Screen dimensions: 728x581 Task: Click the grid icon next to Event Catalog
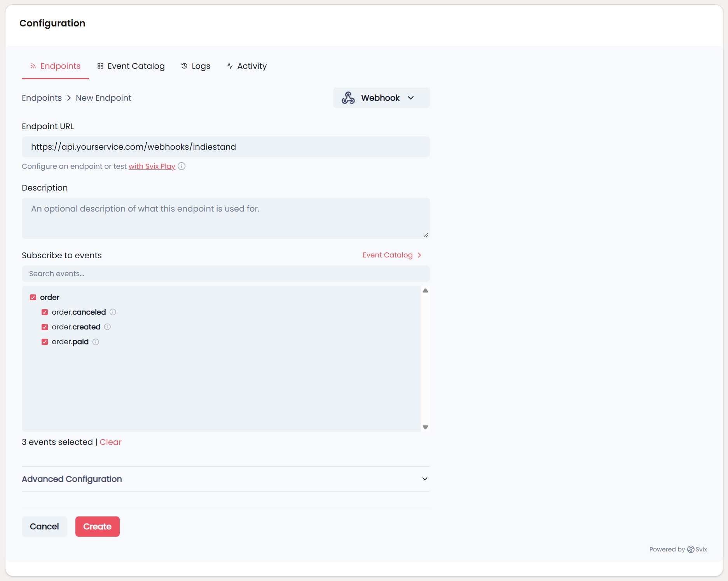[x=100, y=66]
